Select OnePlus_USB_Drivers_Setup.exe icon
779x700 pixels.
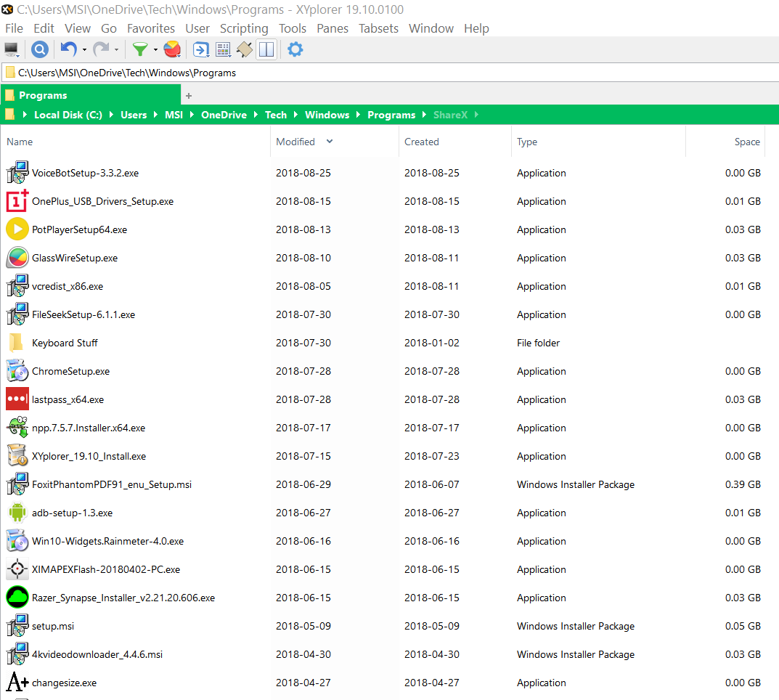click(x=17, y=201)
